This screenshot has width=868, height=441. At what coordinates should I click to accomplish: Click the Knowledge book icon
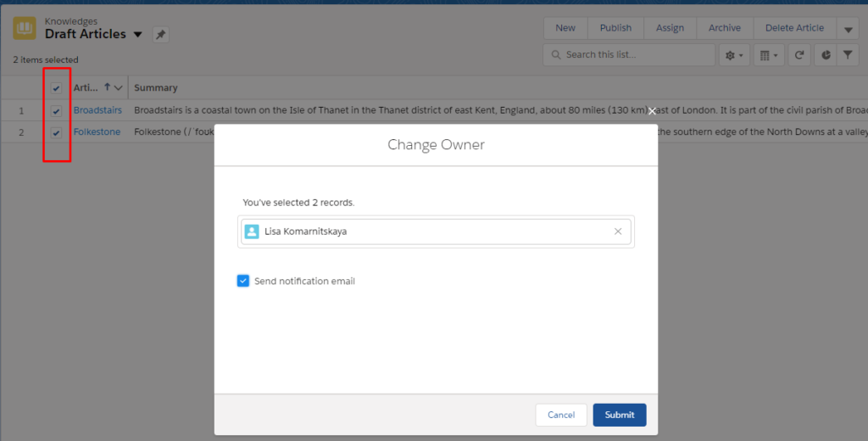[x=25, y=28]
